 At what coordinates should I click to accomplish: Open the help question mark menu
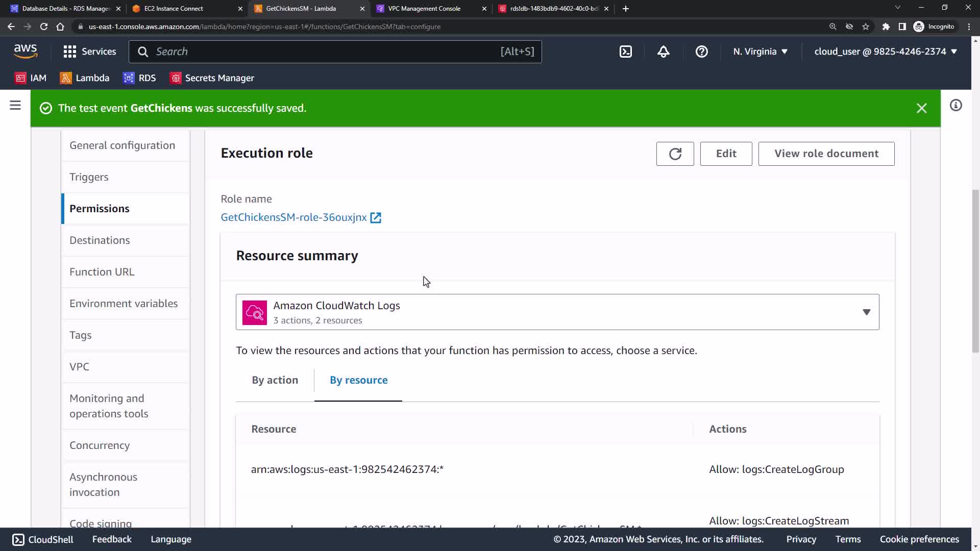(701, 52)
